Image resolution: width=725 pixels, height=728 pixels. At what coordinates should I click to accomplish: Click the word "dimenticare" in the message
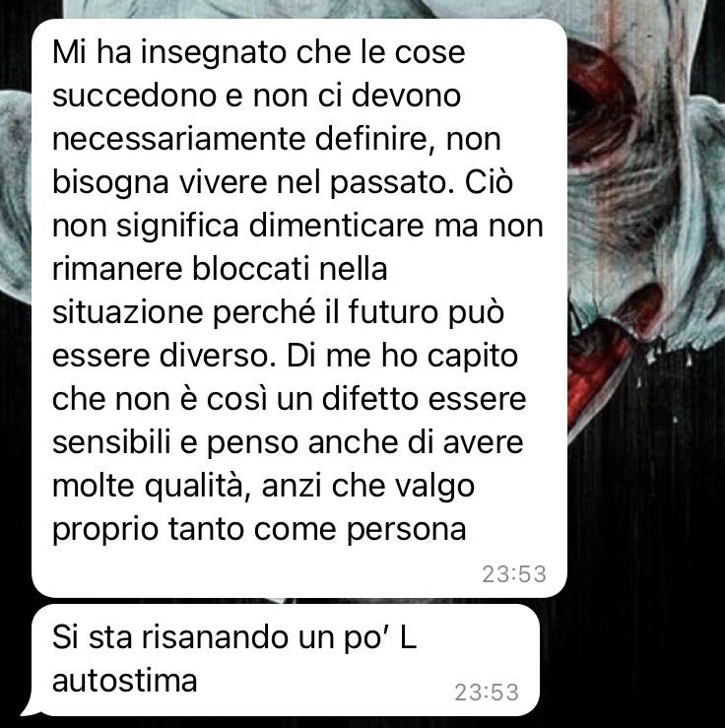(x=336, y=226)
